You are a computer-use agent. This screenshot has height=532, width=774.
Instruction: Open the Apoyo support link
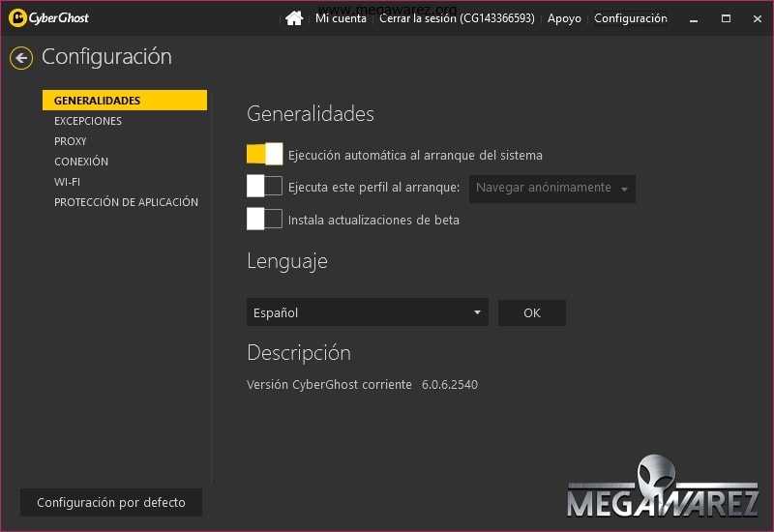564,18
